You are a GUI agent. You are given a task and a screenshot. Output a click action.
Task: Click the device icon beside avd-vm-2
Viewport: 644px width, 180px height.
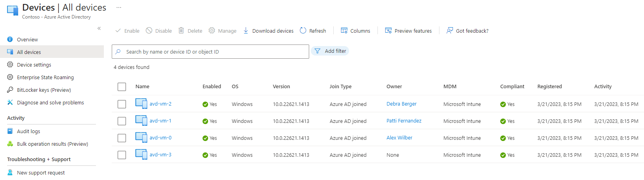click(x=141, y=103)
